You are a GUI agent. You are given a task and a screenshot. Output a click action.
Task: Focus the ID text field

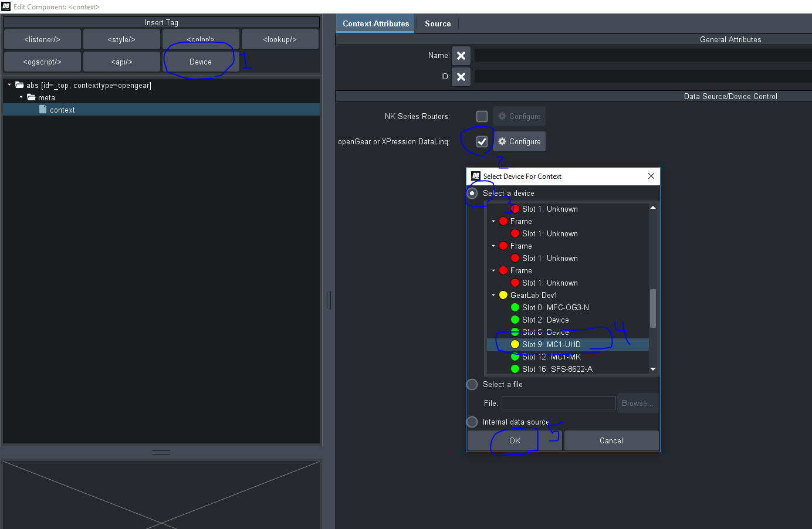[x=643, y=77]
